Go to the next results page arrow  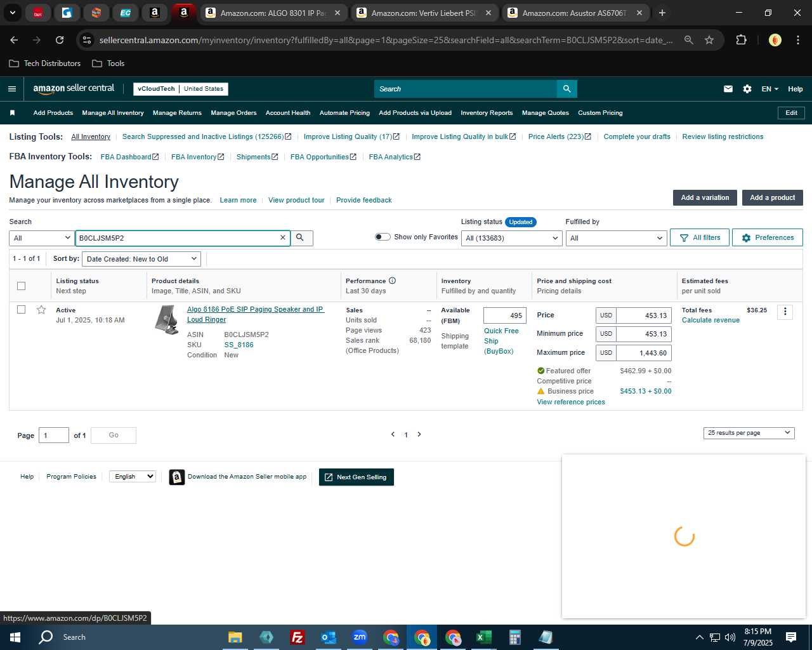pyautogui.click(x=419, y=435)
